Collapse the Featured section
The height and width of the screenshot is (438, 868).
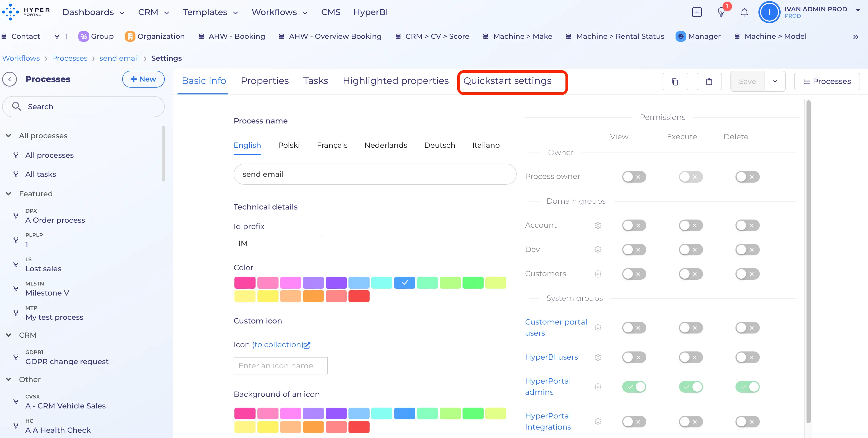pyautogui.click(x=8, y=194)
